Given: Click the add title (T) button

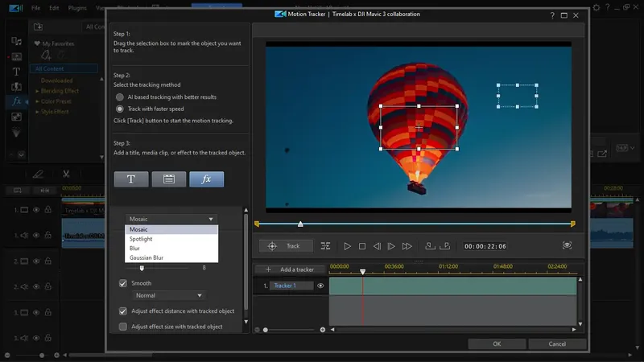Looking at the screenshot, I should [x=131, y=179].
